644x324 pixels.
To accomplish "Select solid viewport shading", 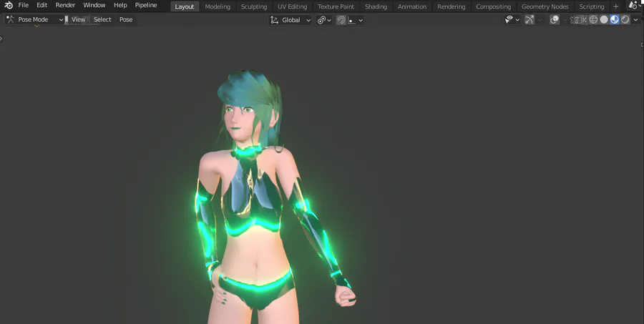I will point(604,20).
